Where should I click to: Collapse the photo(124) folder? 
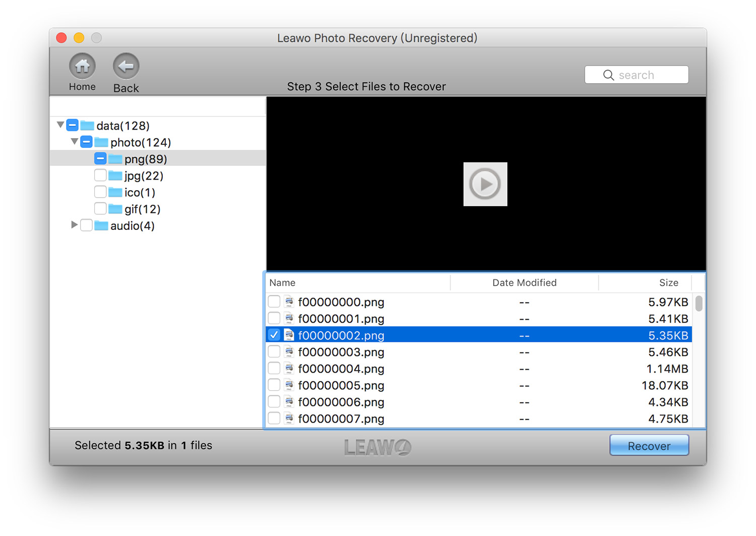click(x=75, y=141)
